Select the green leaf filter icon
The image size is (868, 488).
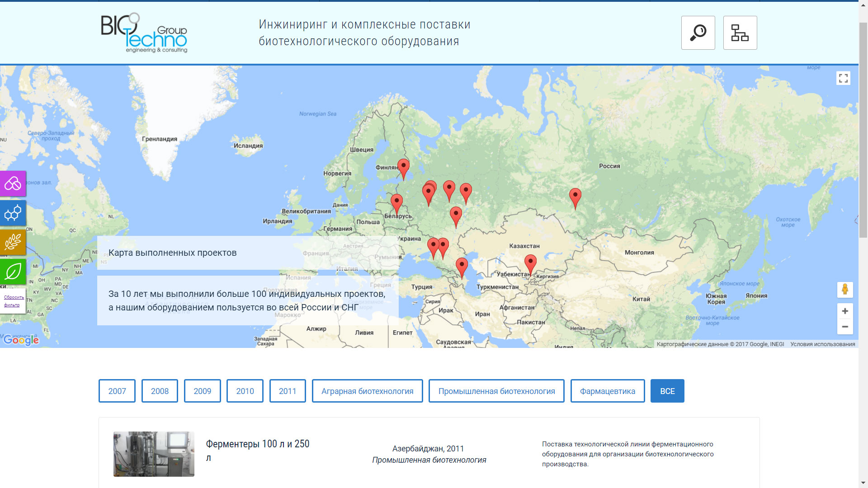point(13,272)
